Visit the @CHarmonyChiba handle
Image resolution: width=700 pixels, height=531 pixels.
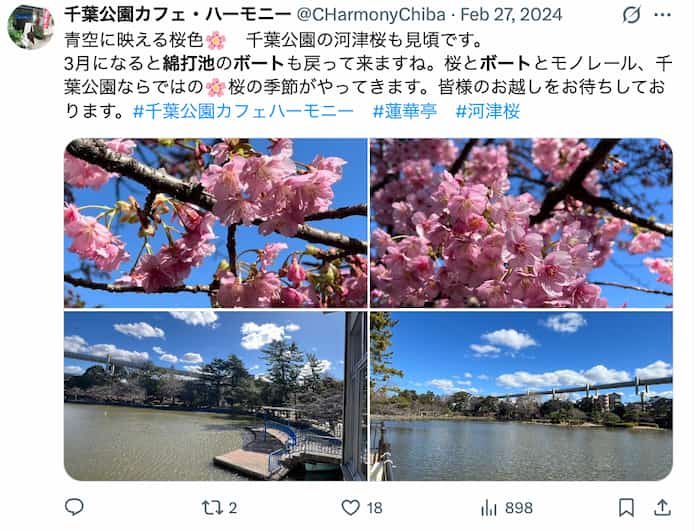[371, 15]
